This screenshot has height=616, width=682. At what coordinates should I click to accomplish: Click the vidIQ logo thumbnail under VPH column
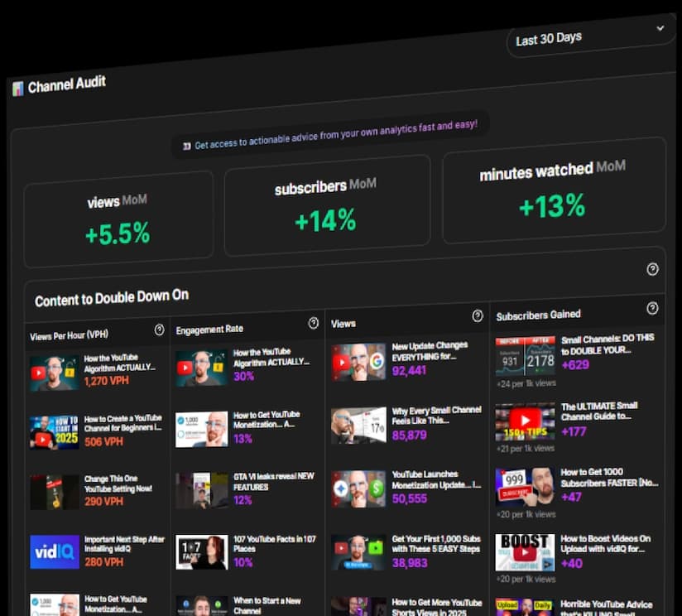point(54,551)
